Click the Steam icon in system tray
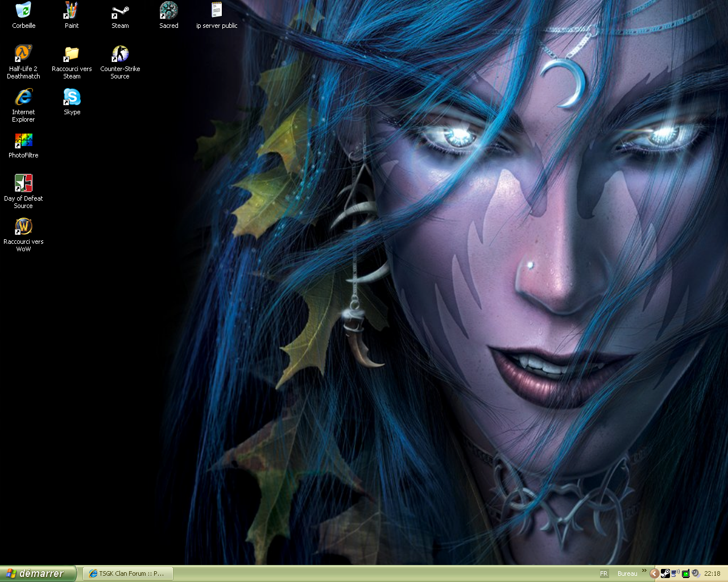 pyautogui.click(x=665, y=573)
